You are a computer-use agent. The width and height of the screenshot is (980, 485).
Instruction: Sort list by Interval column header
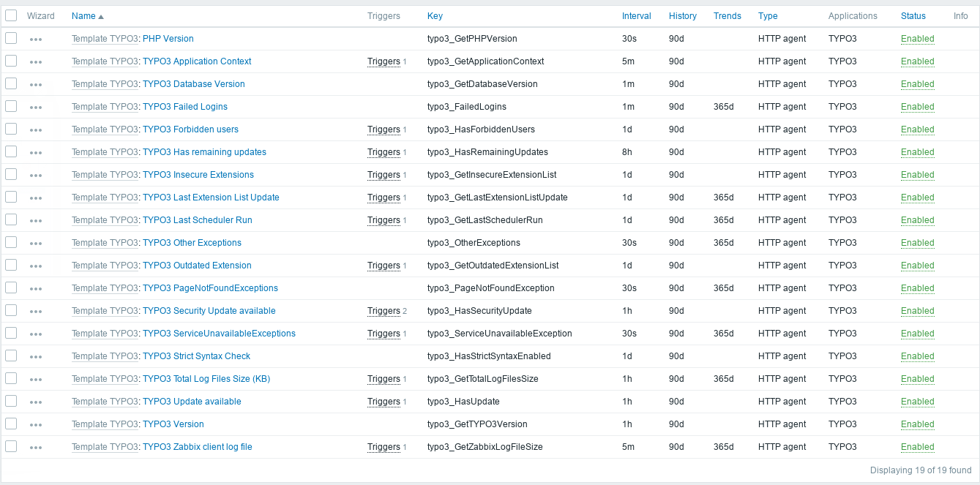click(636, 16)
